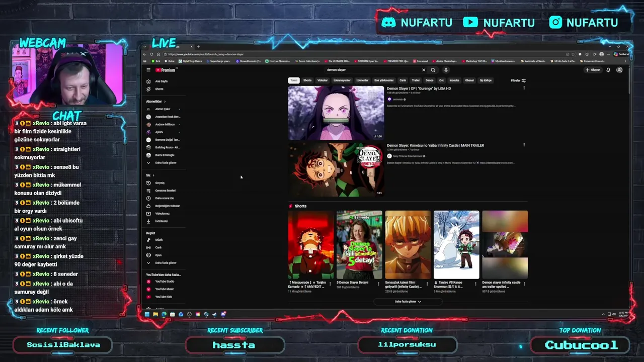Open the YouTube account avatar menu
The image size is (644, 362).
(619, 70)
